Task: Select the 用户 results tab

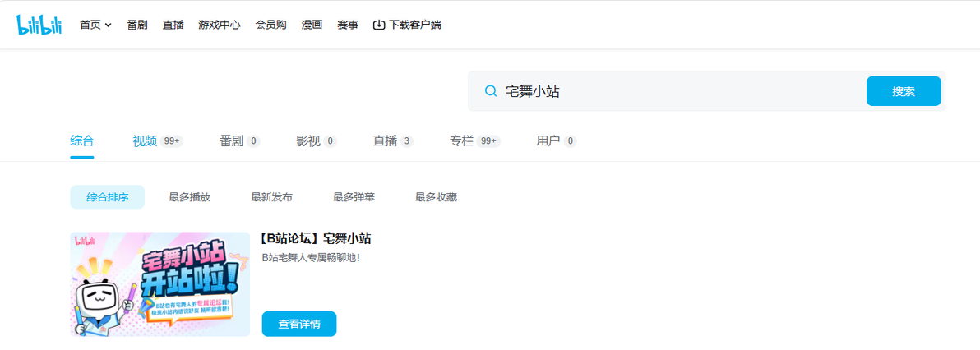Action: coord(557,141)
